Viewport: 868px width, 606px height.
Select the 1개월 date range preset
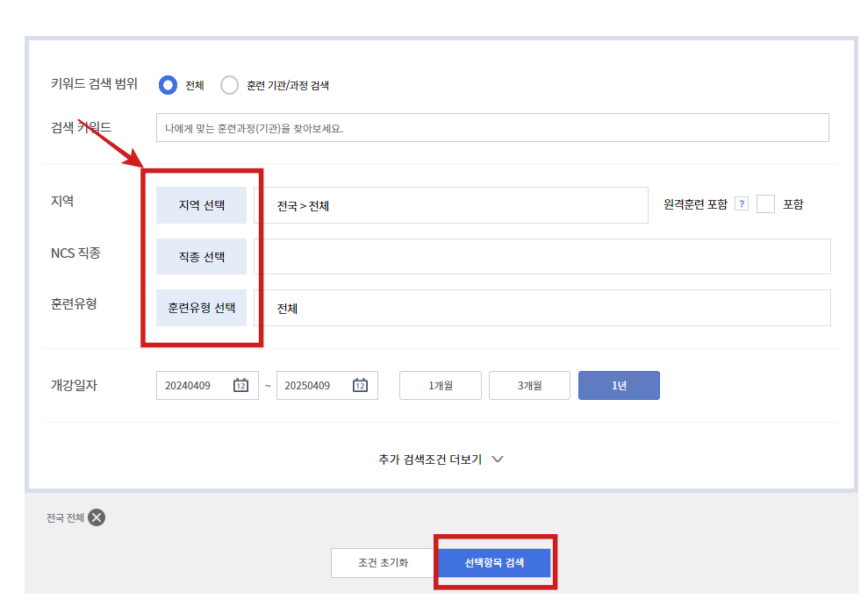click(440, 385)
